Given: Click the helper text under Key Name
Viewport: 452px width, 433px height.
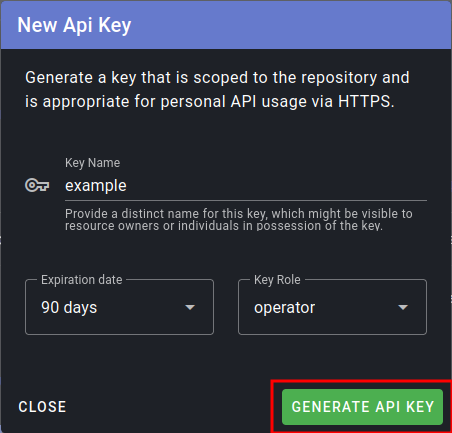Looking at the screenshot, I should 239,219.
